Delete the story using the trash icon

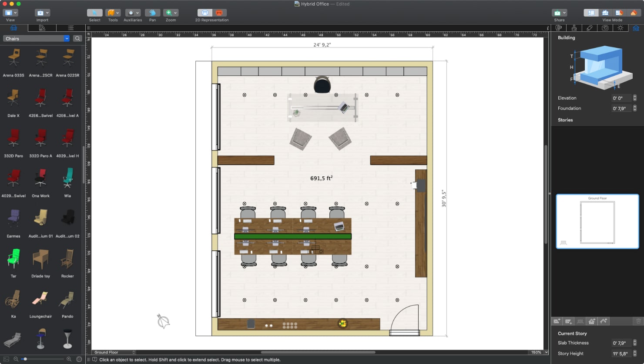click(639, 321)
